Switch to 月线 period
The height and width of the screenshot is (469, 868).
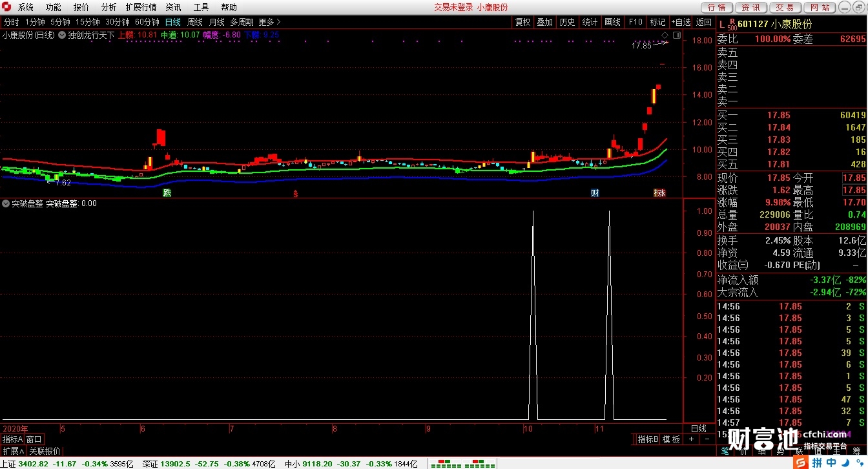pos(216,22)
